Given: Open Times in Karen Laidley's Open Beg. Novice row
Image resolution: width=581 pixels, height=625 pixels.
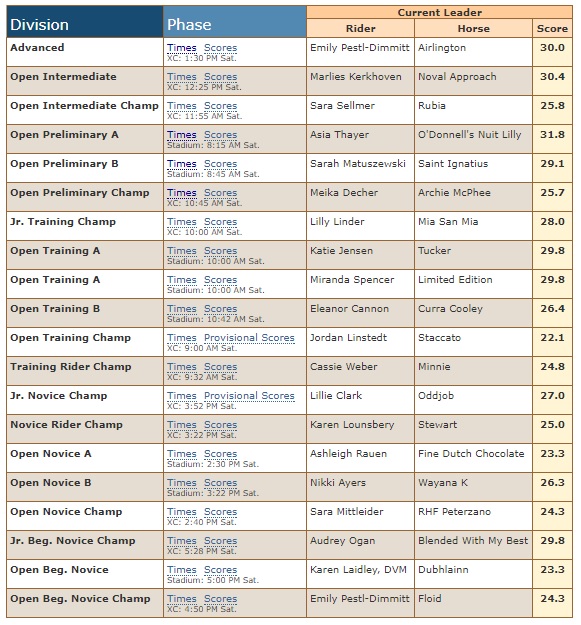Looking at the screenshot, I should tap(182, 570).
